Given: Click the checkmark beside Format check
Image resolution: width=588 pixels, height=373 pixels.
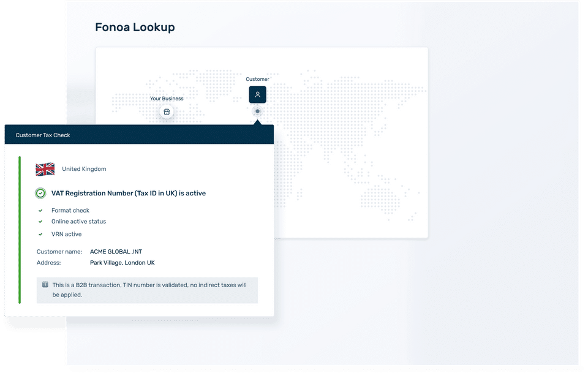Looking at the screenshot, I should coord(40,211).
